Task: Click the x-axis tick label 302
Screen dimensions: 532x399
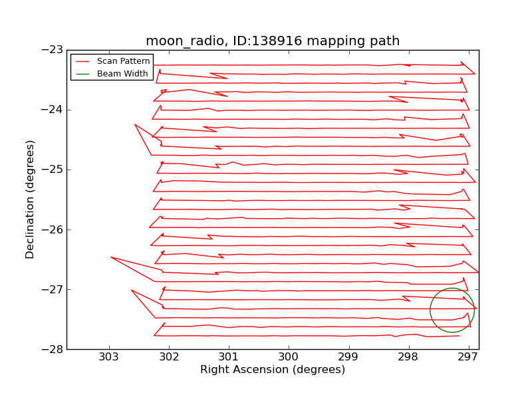Action: pos(169,357)
